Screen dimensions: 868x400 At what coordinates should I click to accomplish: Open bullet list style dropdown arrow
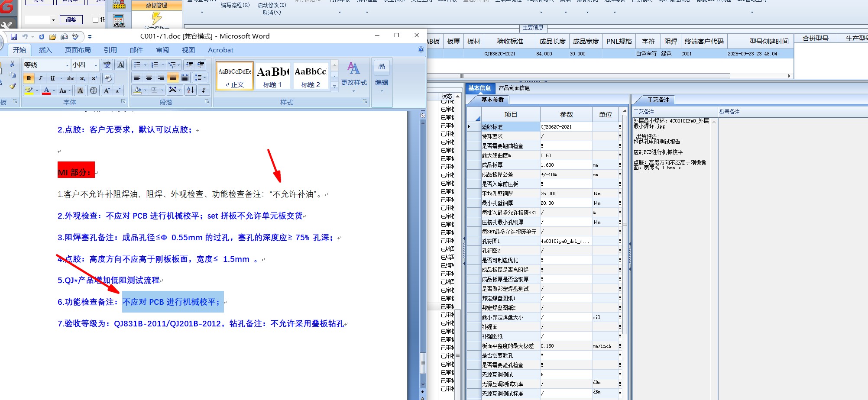pos(145,65)
